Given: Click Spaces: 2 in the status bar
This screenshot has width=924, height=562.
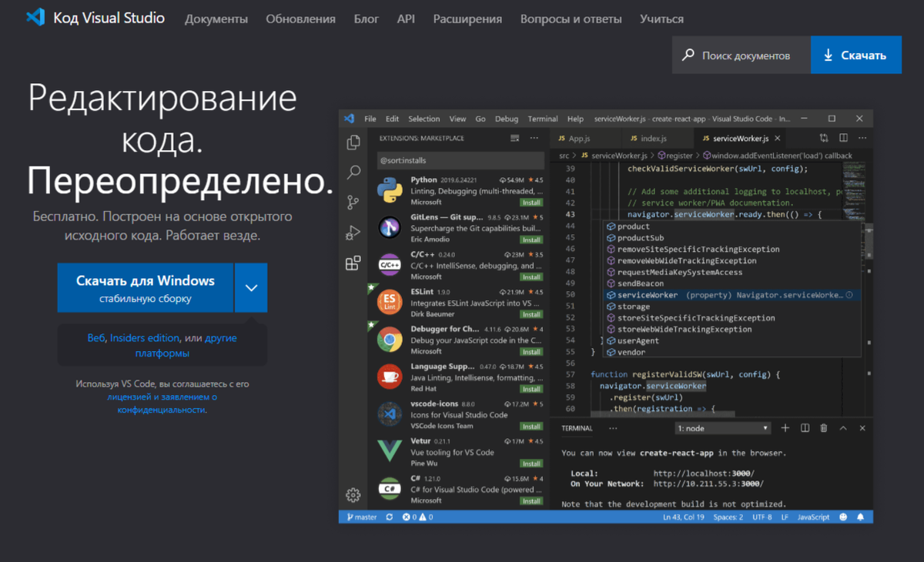Looking at the screenshot, I should [728, 517].
